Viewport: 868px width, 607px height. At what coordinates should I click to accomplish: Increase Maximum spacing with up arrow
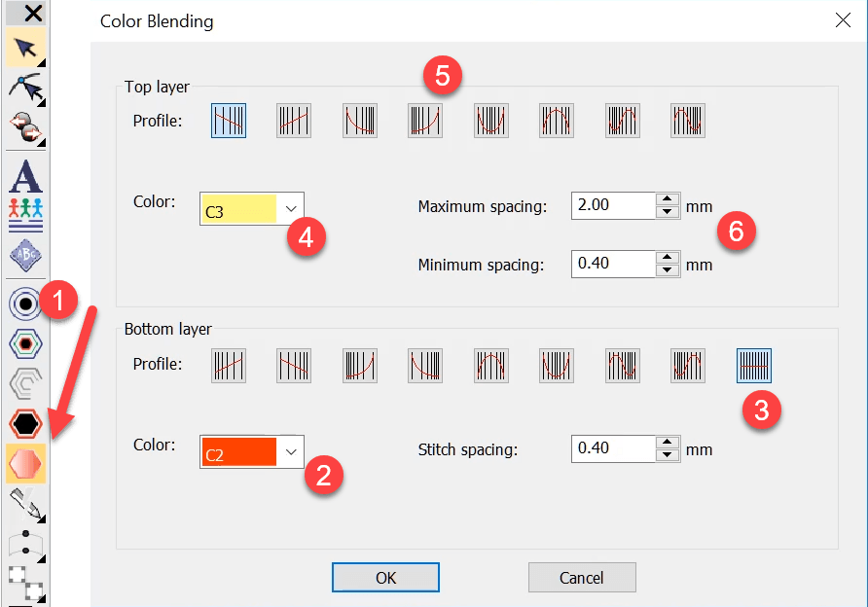[667, 200]
